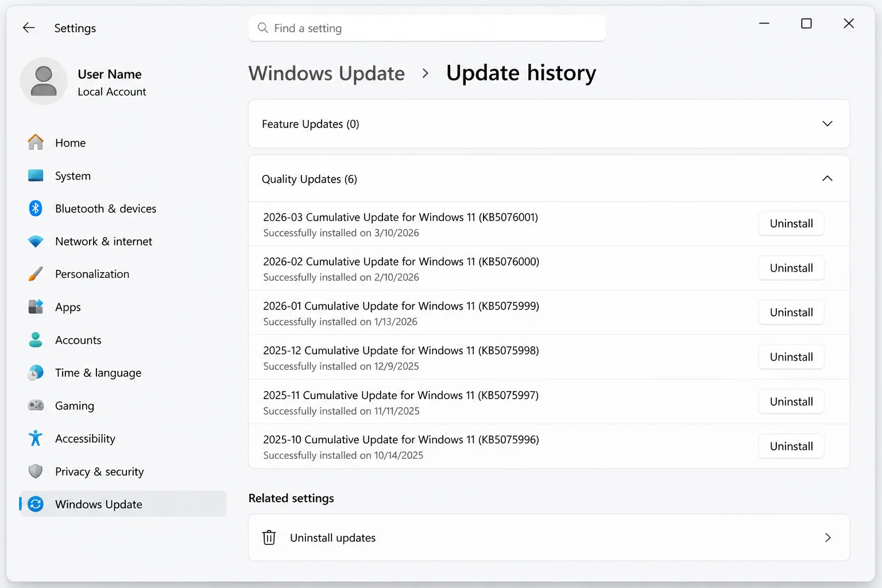Image resolution: width=882 pixels, height=588 pixels.
Task: Click the Accounts person icon
Action: (x=36, y=340)
